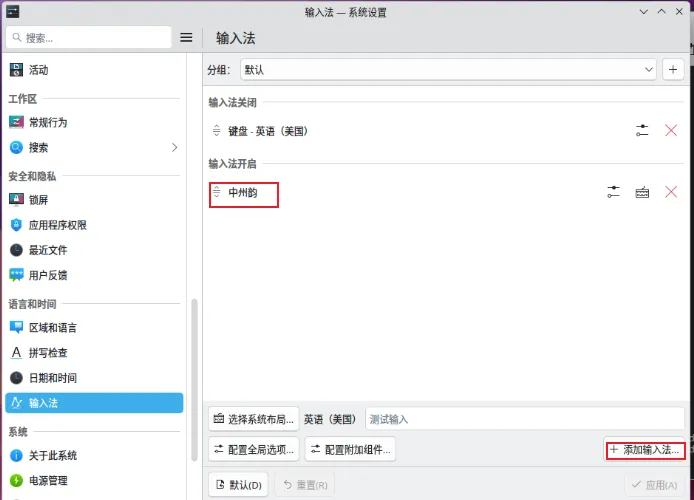Click keyboard layout icon for 中州韵
This screenshot has height=500, width=694.
click(642, 192)
